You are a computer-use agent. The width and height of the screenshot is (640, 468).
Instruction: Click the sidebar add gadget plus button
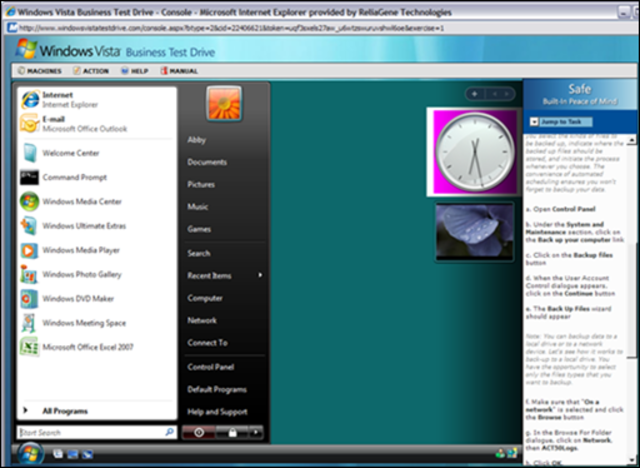(474, 94)
